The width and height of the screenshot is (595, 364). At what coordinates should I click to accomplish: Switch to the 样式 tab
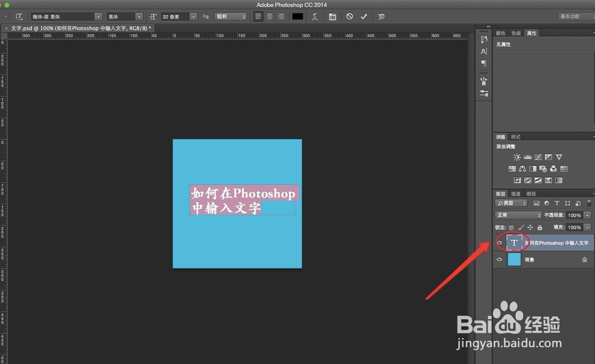pyautogui.click(x=515, y=137)
